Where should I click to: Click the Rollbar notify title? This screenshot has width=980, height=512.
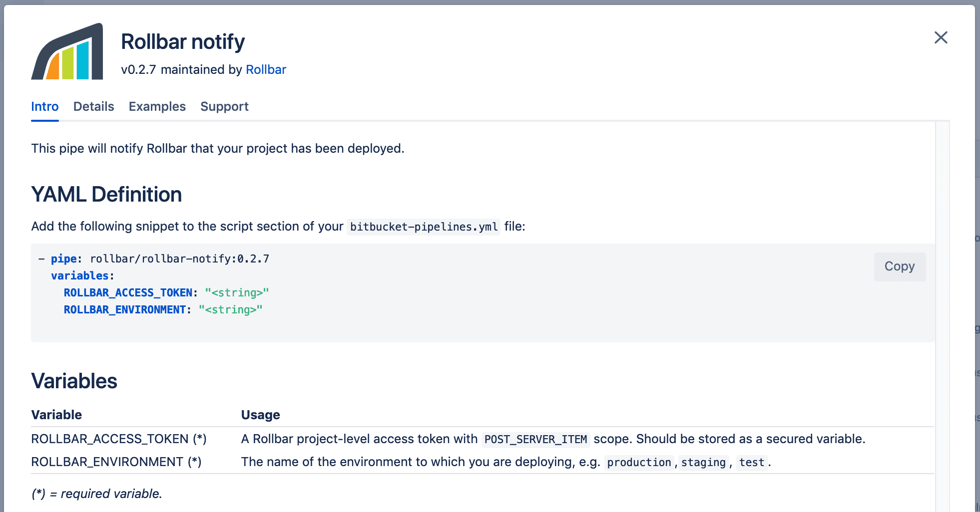click(x=183, y=42)
